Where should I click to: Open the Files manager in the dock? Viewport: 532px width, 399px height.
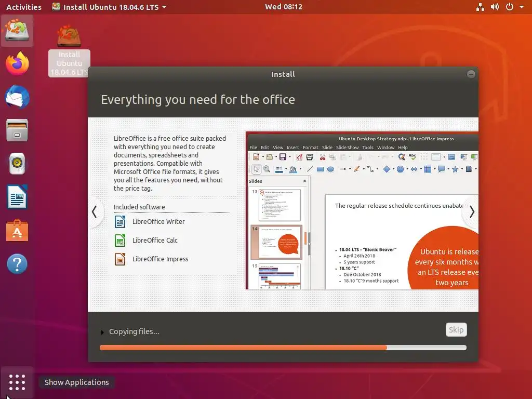click(17, 130)
